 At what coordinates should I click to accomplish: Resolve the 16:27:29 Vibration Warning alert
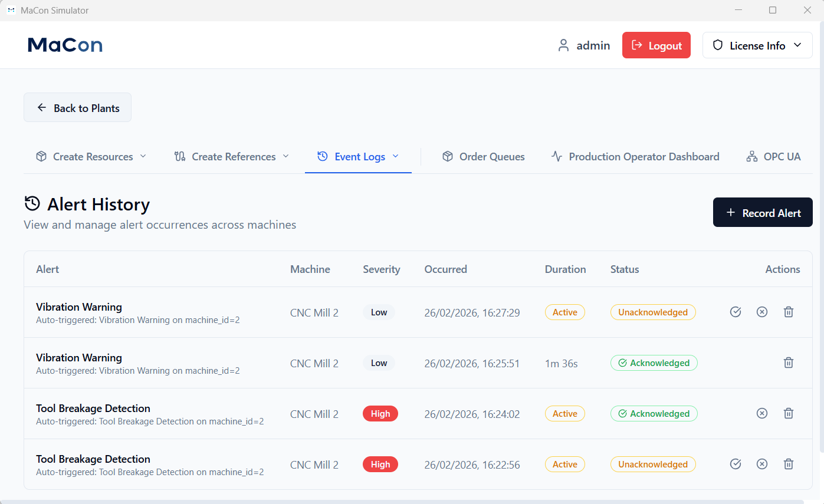click(x=761, y=312)
